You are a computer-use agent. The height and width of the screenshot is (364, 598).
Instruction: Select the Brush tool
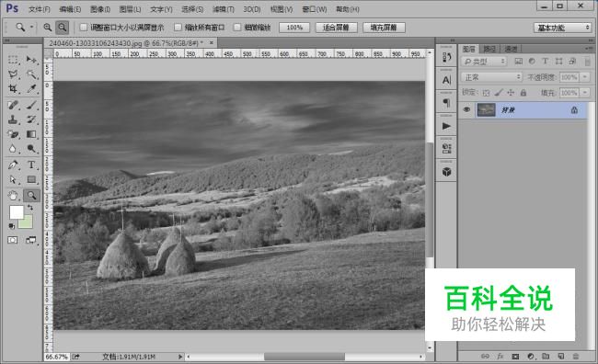pos(31,105)
